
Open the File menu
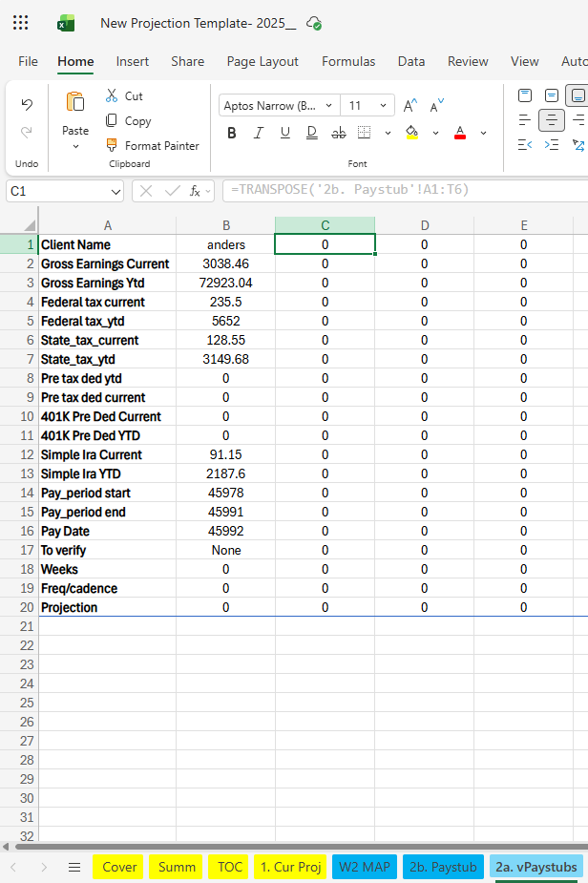pyautogui.click(x=29, y=61)
